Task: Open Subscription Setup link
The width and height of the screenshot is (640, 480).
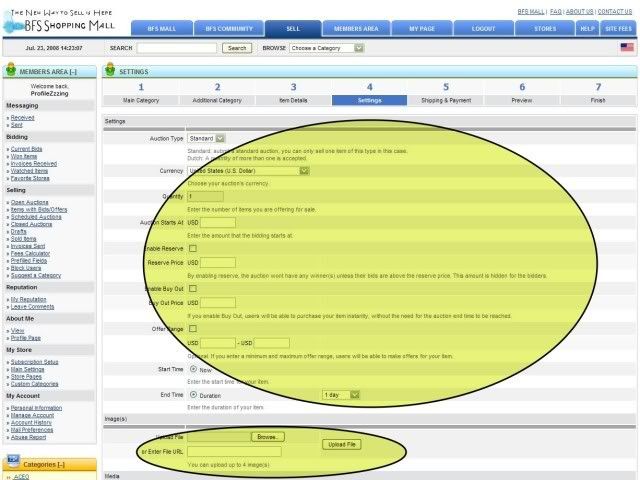Action: click(35, 362)
